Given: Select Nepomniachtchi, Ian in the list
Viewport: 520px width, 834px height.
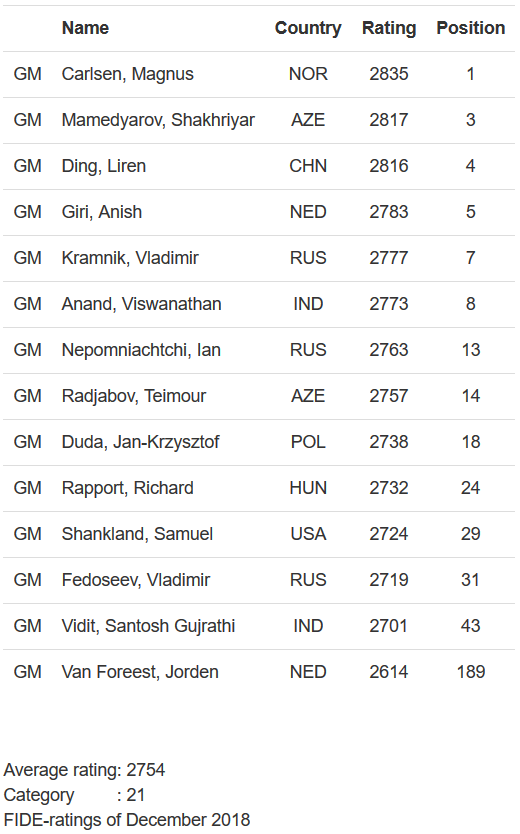Looking at the screenshot, I should click(141, 350).
